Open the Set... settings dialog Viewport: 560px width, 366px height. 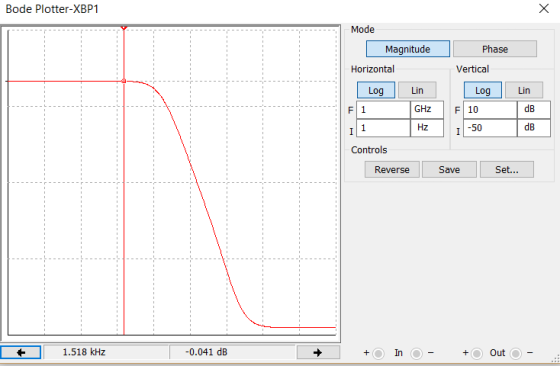point(507,170)
